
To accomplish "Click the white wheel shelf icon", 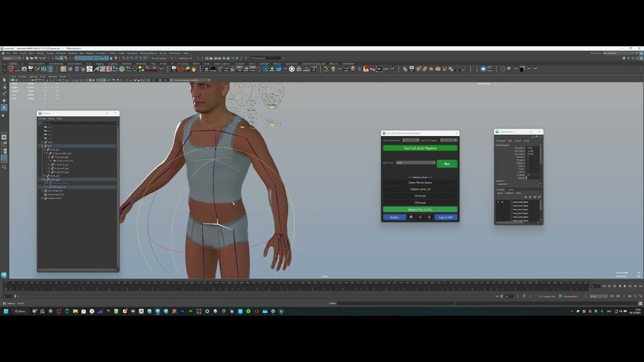I will tap(292, 69).
